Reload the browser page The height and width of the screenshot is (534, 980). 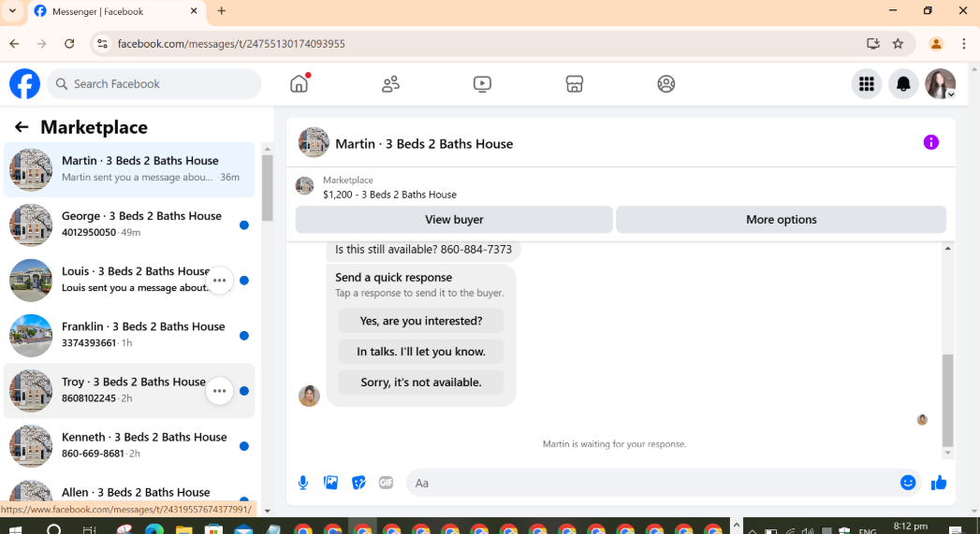(69, 44)
